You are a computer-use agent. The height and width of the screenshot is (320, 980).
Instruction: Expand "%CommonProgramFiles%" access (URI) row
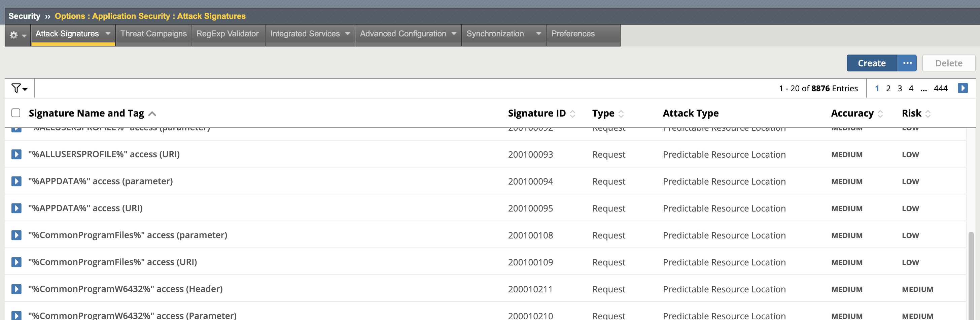(x=16, y=262)
